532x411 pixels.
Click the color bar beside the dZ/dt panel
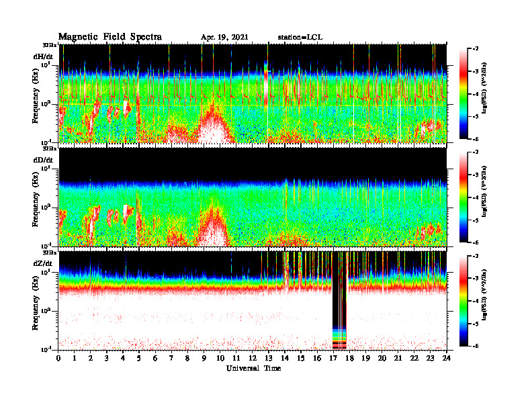[463, 301]
